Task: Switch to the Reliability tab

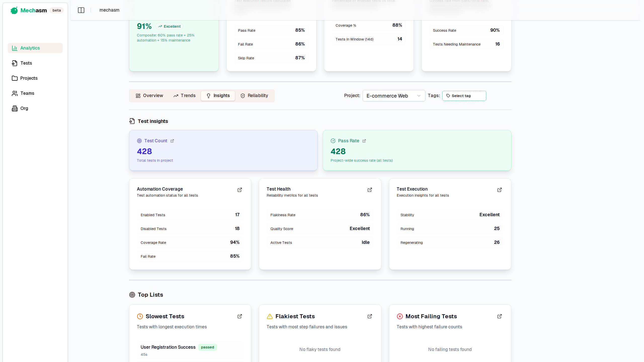Action: click(254, 96)
